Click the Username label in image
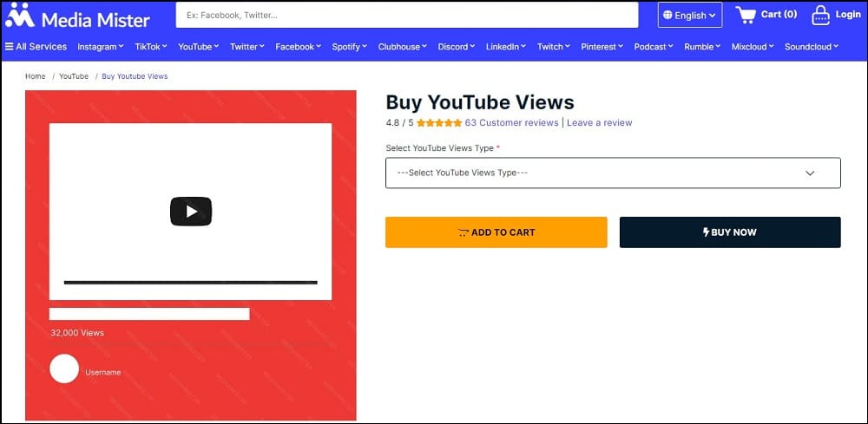The height and width of the screenshot is (424, 868). point(103,373)
